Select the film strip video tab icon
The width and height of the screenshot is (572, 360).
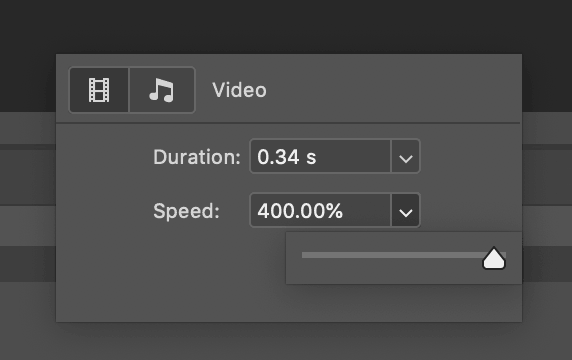click(x=99, y=90)
